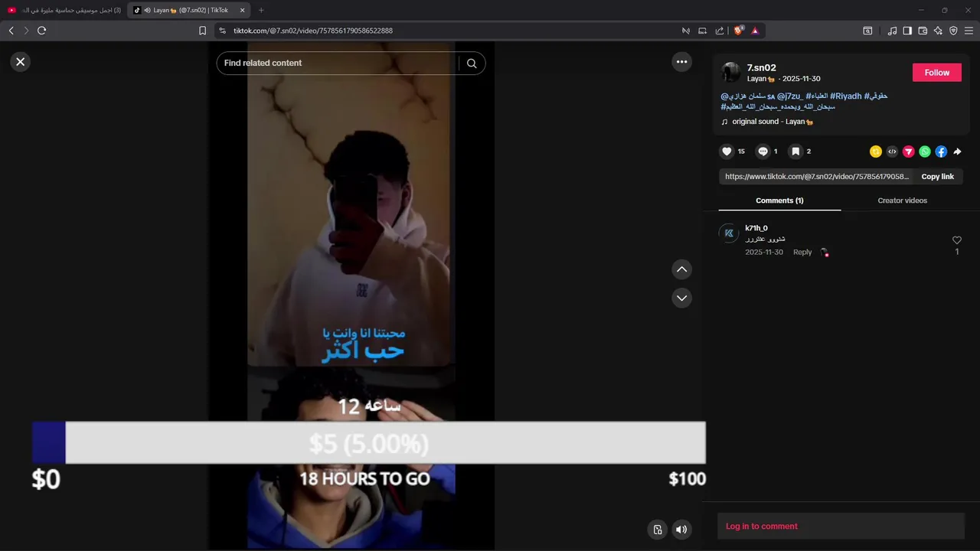Repost the video using the yellow repost icon
Image resolution: width=980 pixels, height=551 pixels.
(876, 152)
